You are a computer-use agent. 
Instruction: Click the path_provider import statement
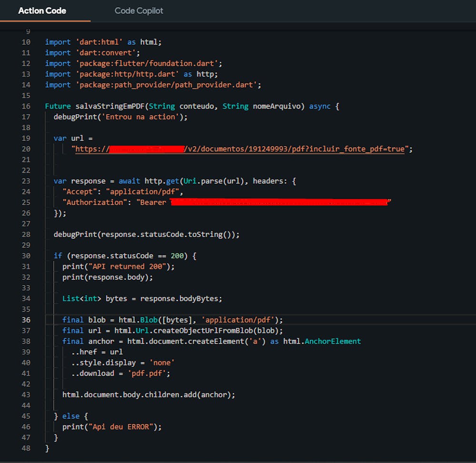pos(153,85)
